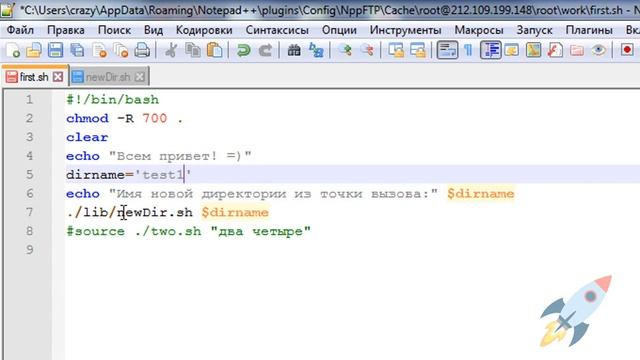Click the Zoom In toolbar icon
Viewport: 640px width, 360px height.
[x=346, y=51]
